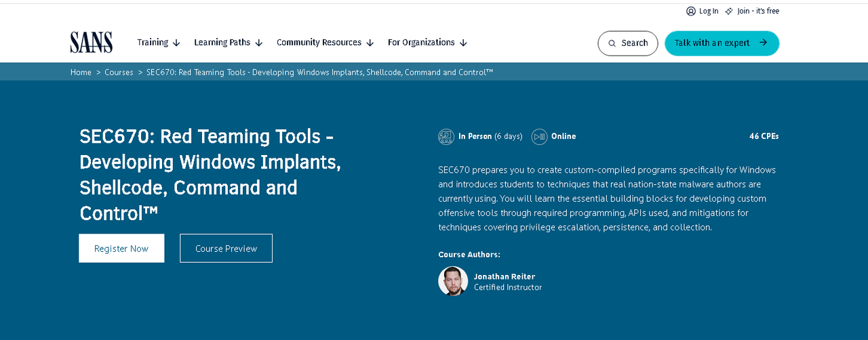Go to Home breadcrumb link

coord(81,72)
